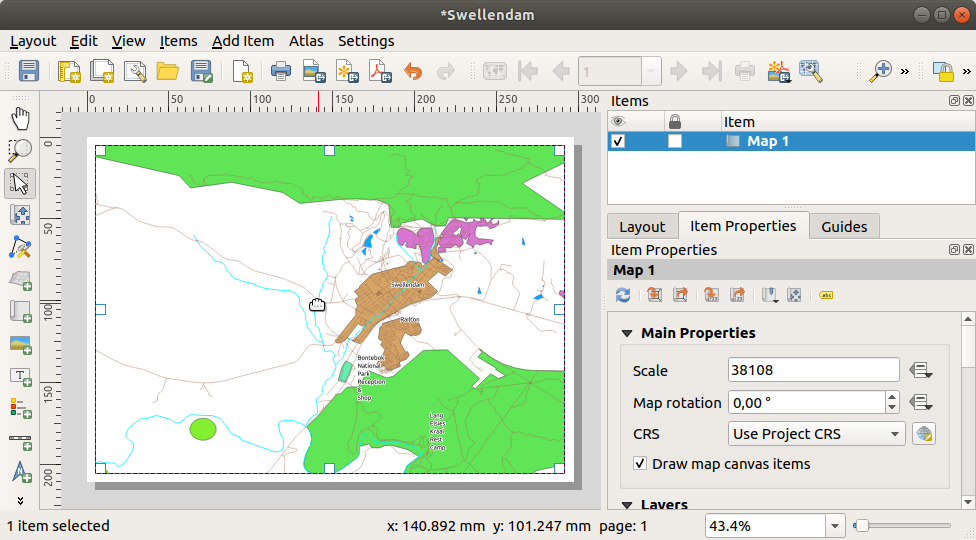Click the Export as PDF icon
The width and height of the screenshot is (976, 540).
point(379,71)
